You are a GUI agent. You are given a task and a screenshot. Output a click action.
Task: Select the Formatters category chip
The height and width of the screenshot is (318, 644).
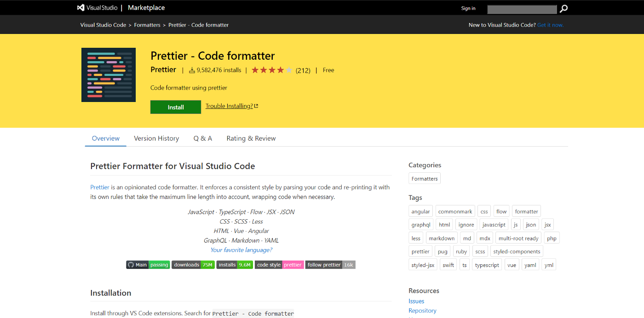[x=425, y=178]
